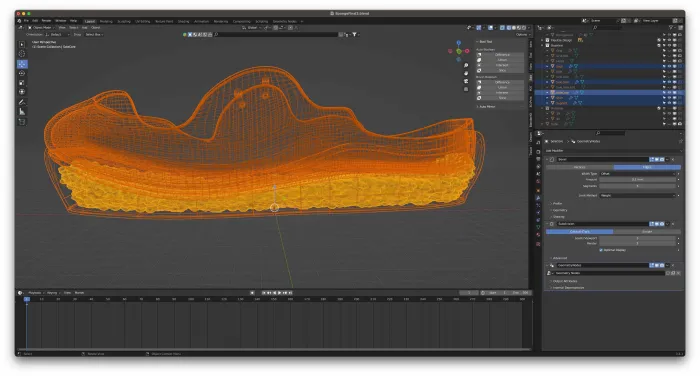This screenshot has width=700, height=376.
Task: Toggle Subdivision modifier edit mode display
Action: click(652, 224)
